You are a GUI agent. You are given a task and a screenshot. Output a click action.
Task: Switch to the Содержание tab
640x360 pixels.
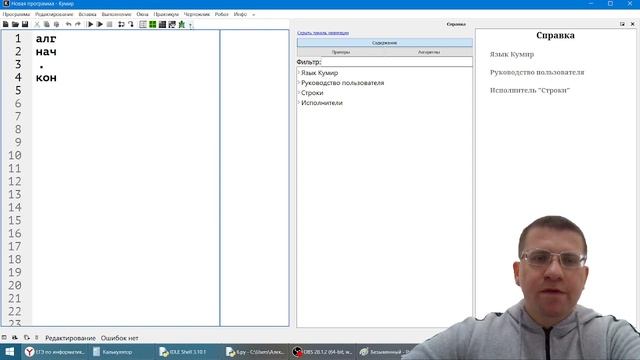[x=384, y=42]
